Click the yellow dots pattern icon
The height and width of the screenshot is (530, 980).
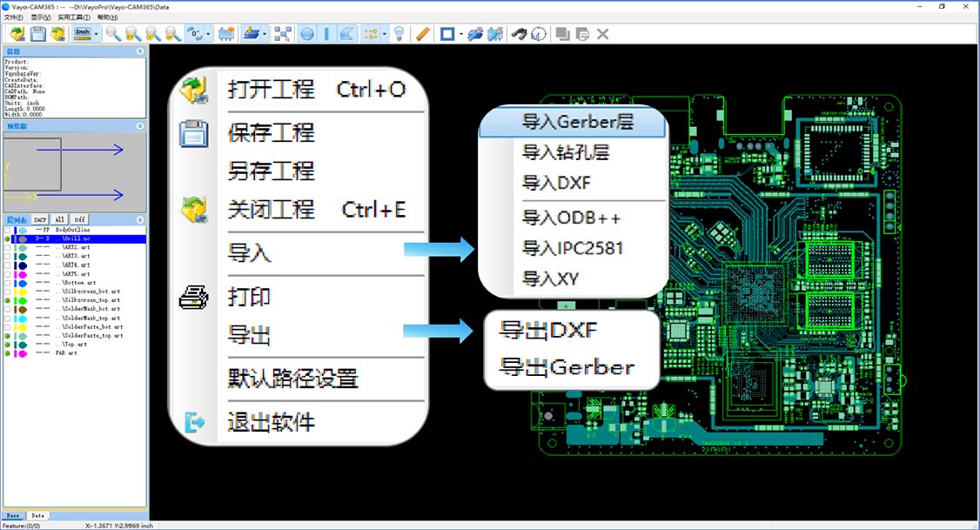pyautogui.click(x=372, y=34)
